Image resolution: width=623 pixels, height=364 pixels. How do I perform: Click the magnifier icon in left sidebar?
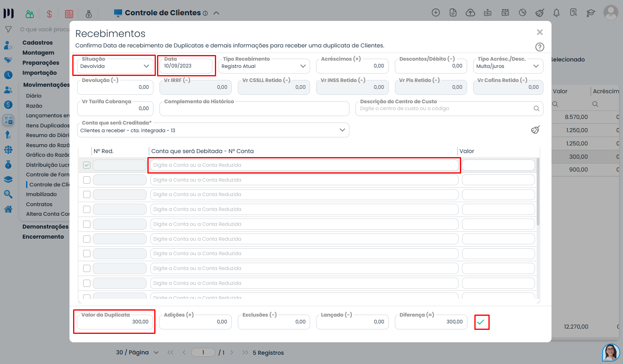point(8,194)
